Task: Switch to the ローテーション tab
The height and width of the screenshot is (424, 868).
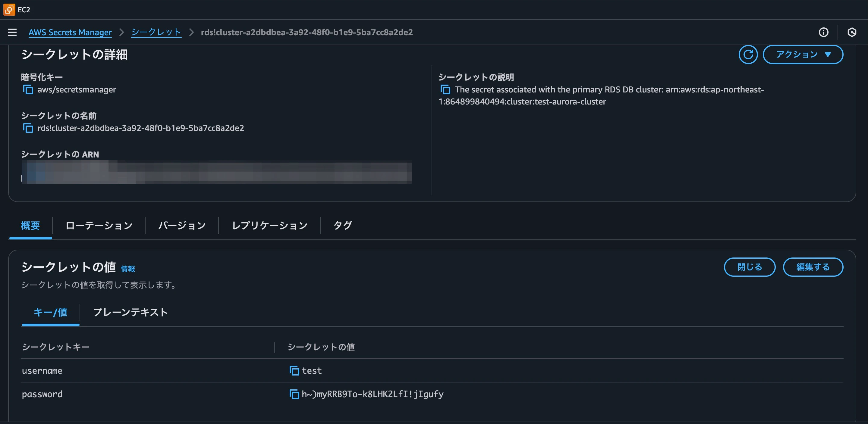Action: [99, 225]
